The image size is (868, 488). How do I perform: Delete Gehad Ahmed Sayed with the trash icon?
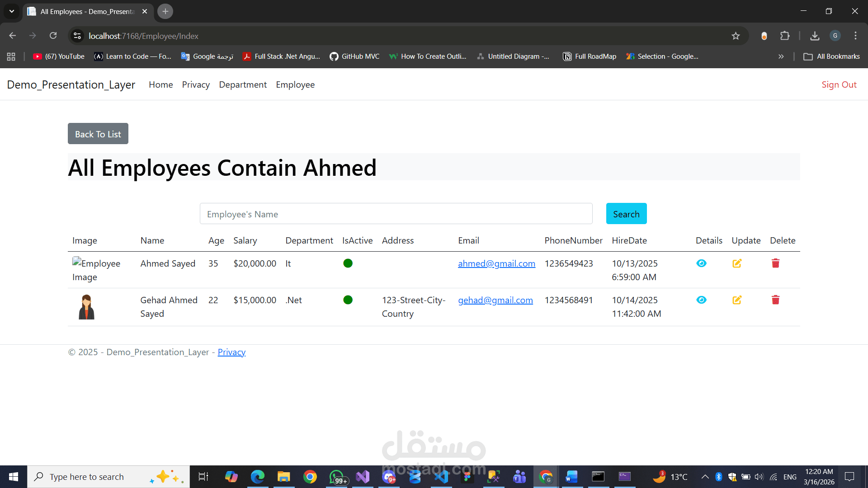point(775,300)
